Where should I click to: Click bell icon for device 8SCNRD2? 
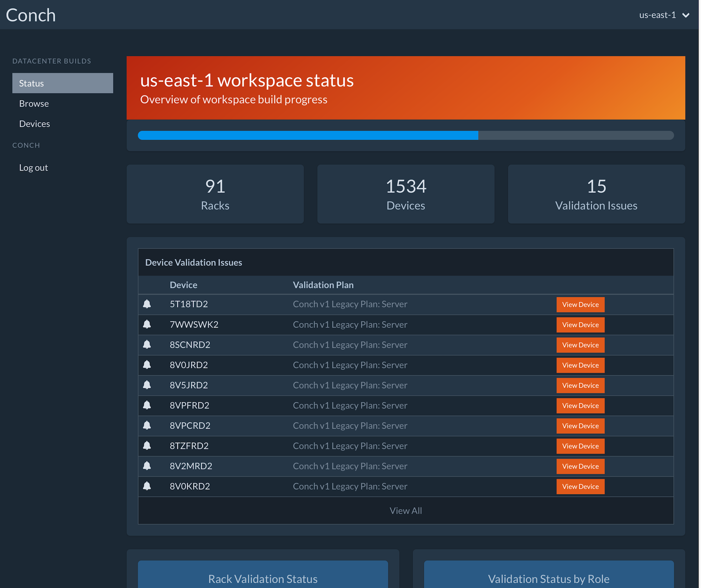[147, 345]
